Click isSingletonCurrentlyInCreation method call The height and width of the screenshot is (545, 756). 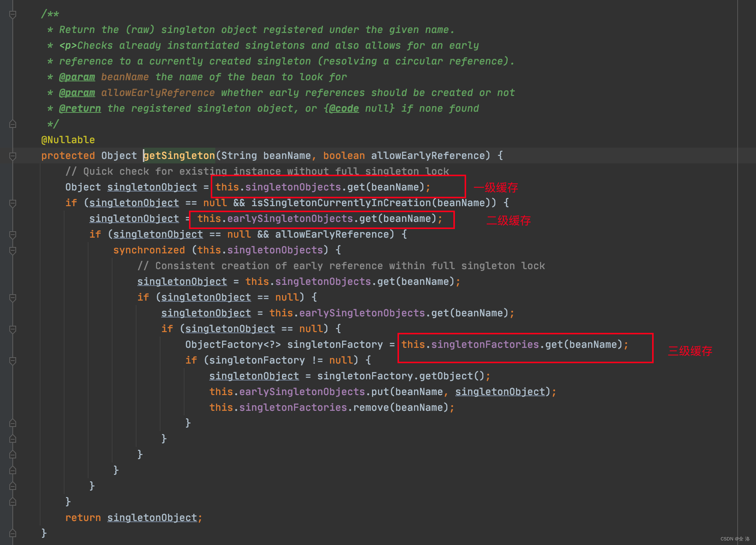click(341, 203)
